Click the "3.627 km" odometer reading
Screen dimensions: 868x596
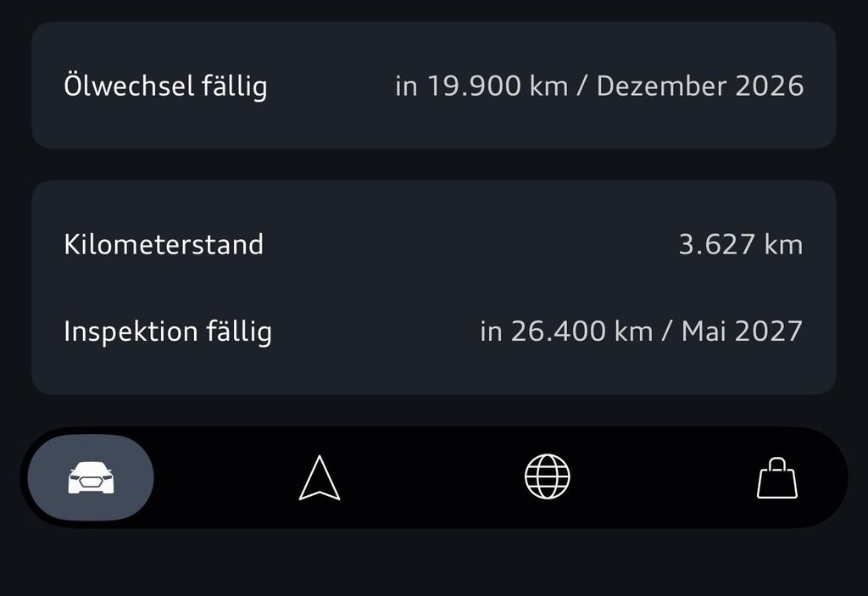[x=740, y=245]
